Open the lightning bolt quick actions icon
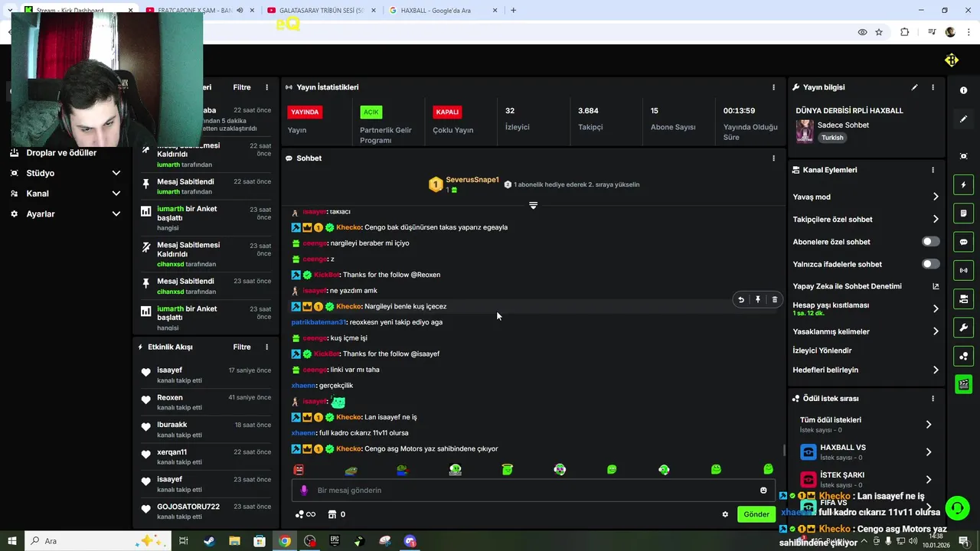Viewport: 980px width, 551px height. coord(963,184)
